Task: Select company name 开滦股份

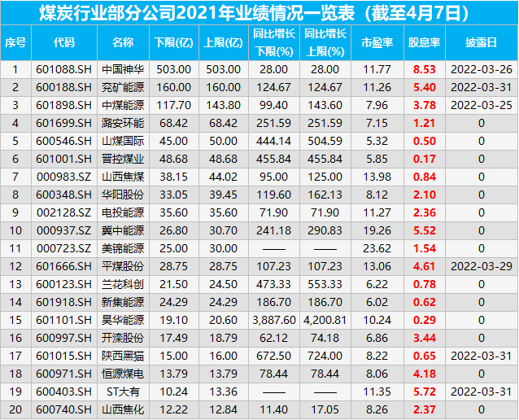Action: 123,338
